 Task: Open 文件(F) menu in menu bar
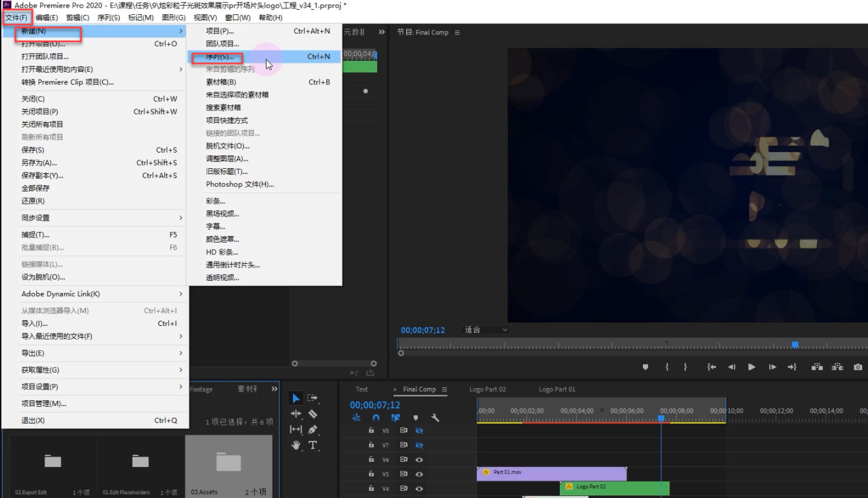coord(16,17)
